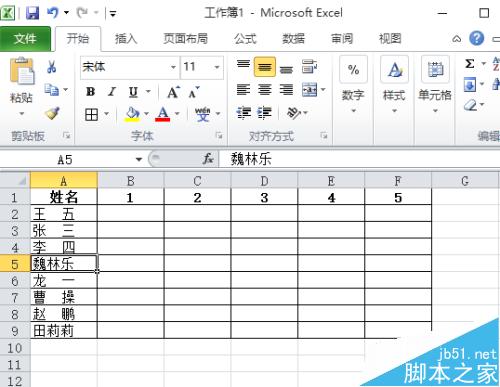Open merge cells dropdown arrow

point(323,89)
